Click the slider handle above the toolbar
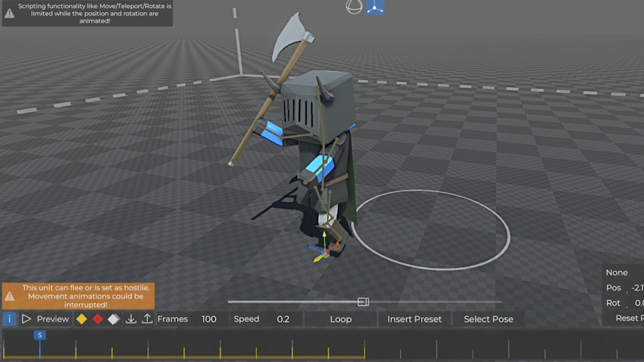The width and height of the screenshot is (644, 362). pos(363,302)
